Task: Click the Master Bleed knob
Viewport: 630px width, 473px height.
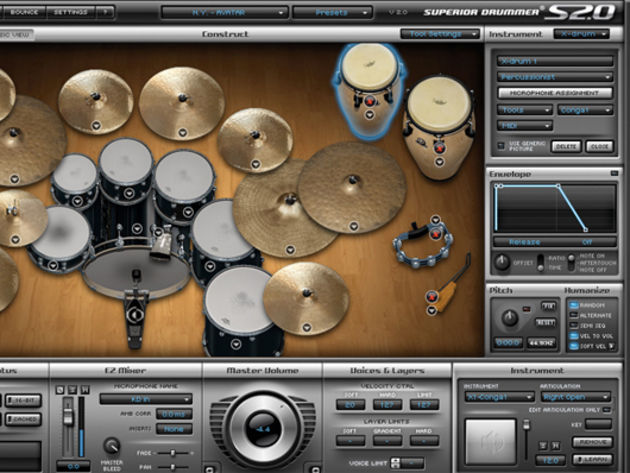Action: coord(112,446)
